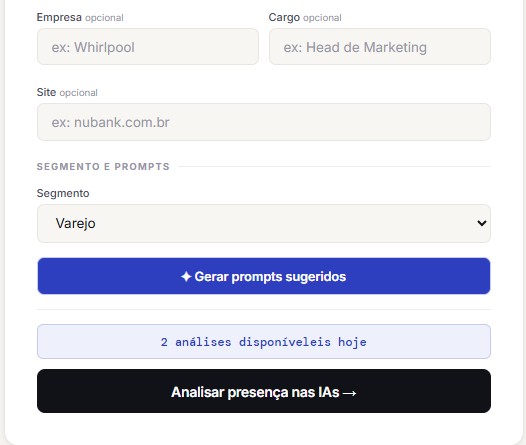Screen dimensions: 526x445
Task: Click the Segmento label above dropdown
Action: tap(63, 193)
